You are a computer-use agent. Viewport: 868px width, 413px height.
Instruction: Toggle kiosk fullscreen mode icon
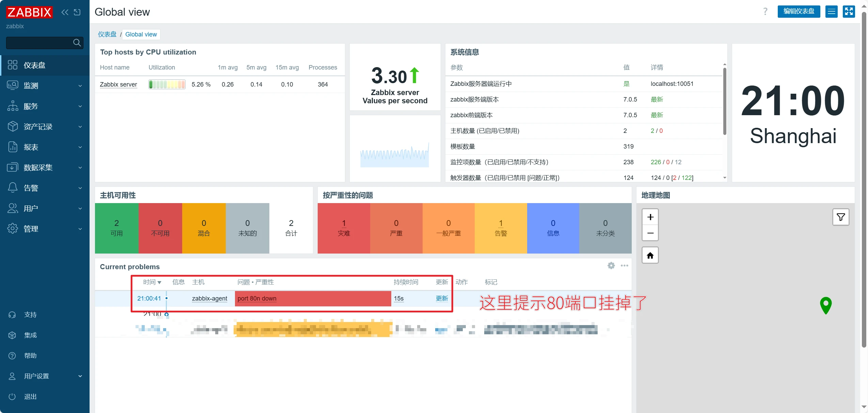click(849, 12)
